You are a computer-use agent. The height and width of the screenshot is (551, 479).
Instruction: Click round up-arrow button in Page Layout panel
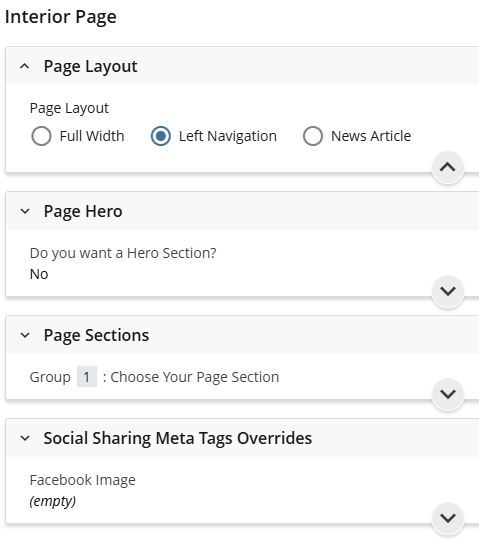coord(448,167)
